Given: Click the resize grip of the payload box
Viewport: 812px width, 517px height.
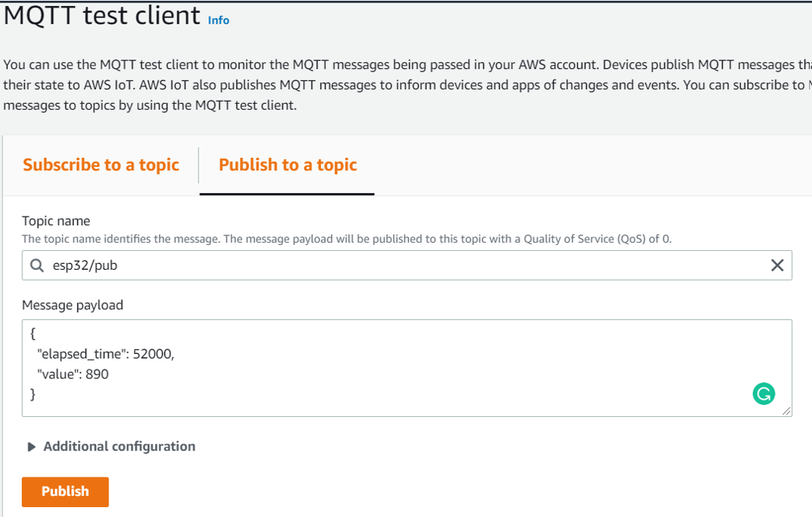Looking at the screenshot, I should click(x=786, y=411).
